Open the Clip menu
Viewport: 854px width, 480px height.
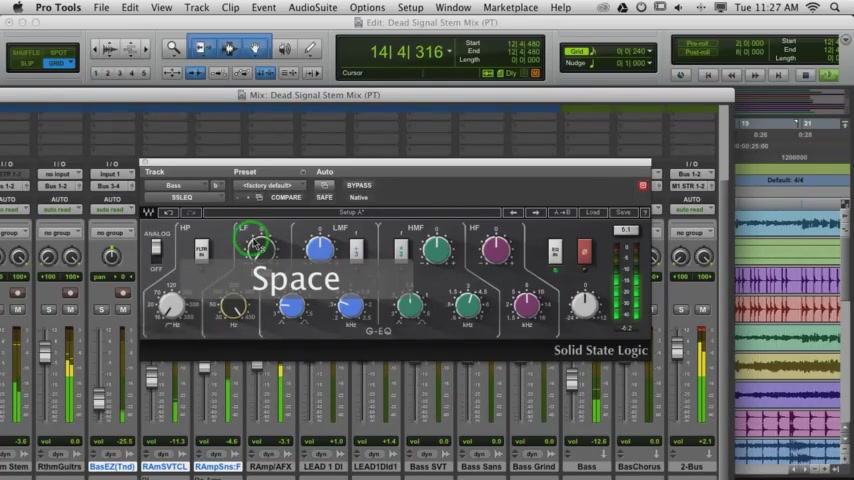[x=230, y=8]
